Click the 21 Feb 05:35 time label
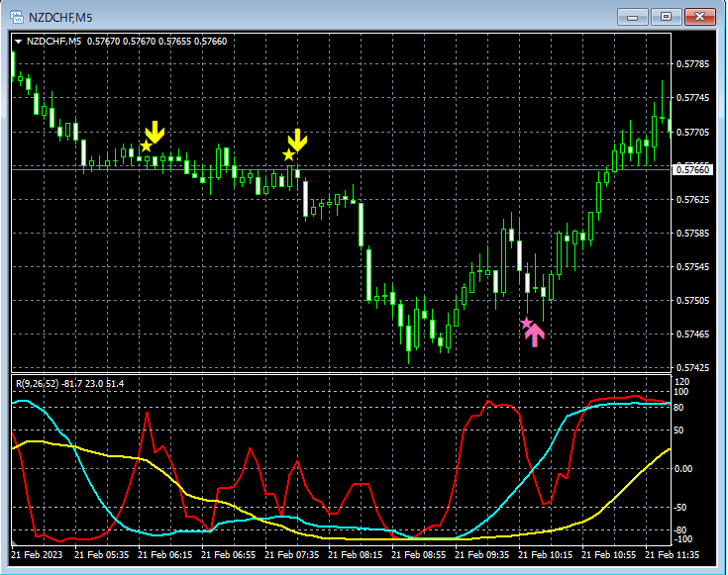Screen dimensions: 728x575 (102, 555)
